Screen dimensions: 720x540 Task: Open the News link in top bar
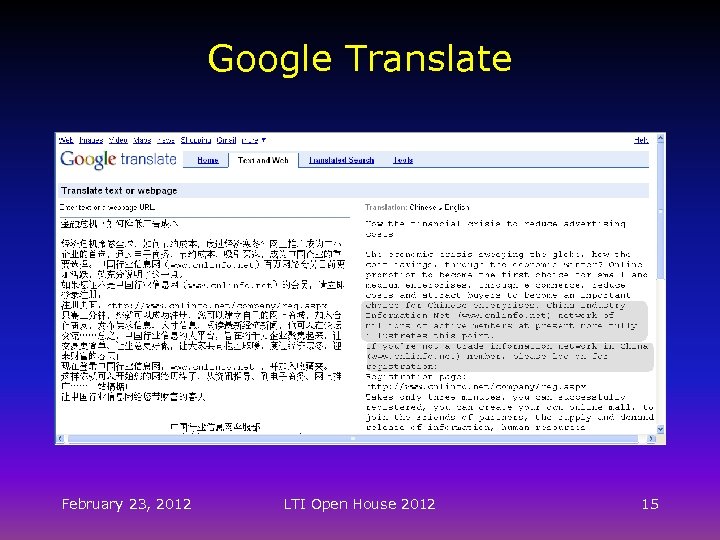166,140
